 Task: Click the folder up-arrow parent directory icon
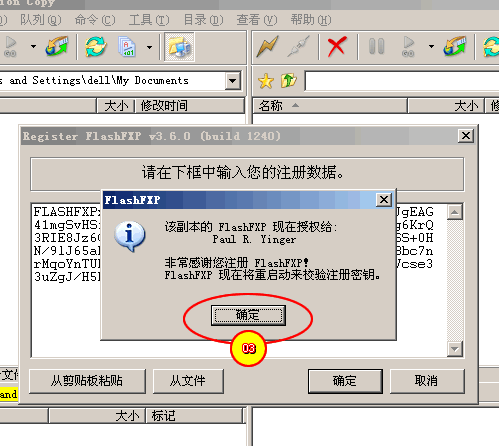click(289, 81)
